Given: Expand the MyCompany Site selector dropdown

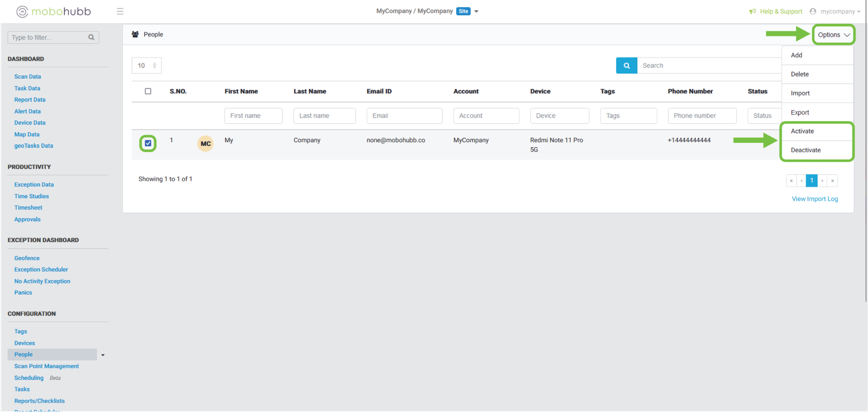Looking at the screenshot, I should (x=476, y=11).
